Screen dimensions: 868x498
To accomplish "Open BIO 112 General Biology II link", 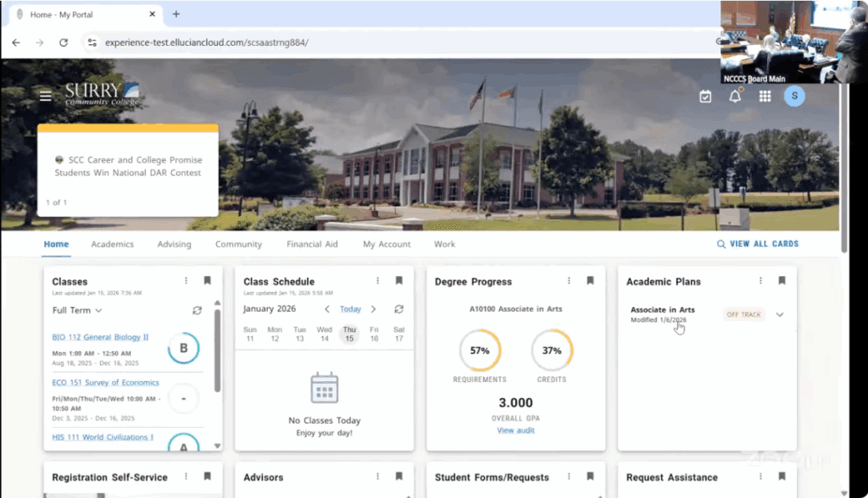I will 100,337.
